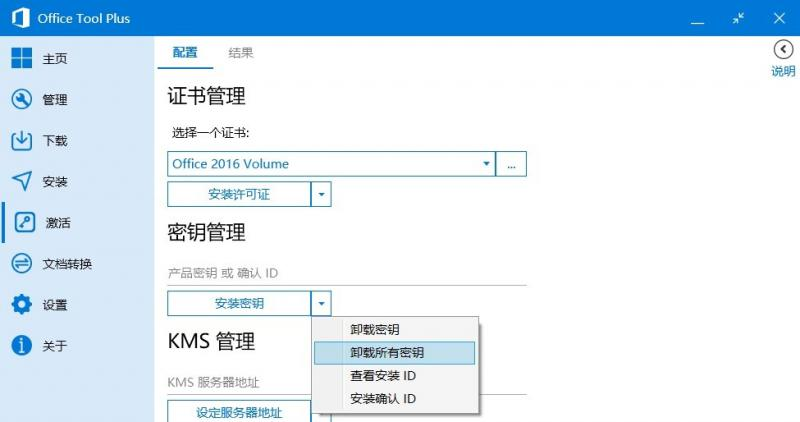The height and width of the screenshot is (422, 800).
Task: Click the 安装密钥 button
Action: click(x=239, y=303)
